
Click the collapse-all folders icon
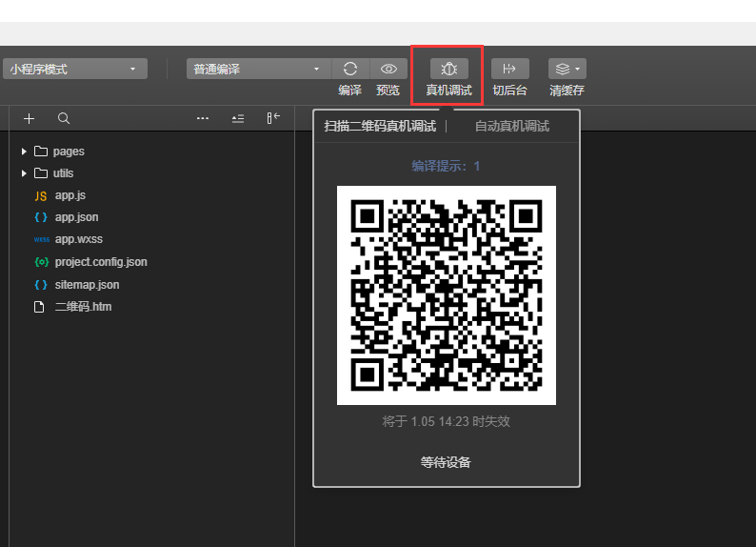(238, 119)
